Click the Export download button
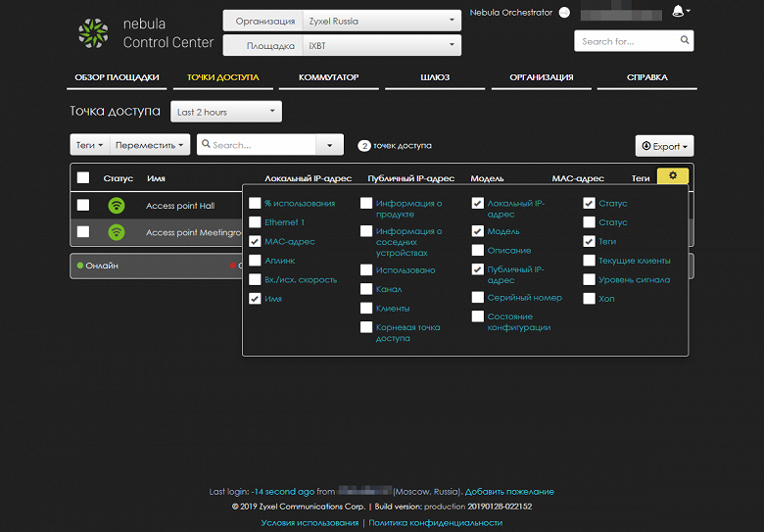Screen dimensions: 764x532 click(x=664, y=146)
